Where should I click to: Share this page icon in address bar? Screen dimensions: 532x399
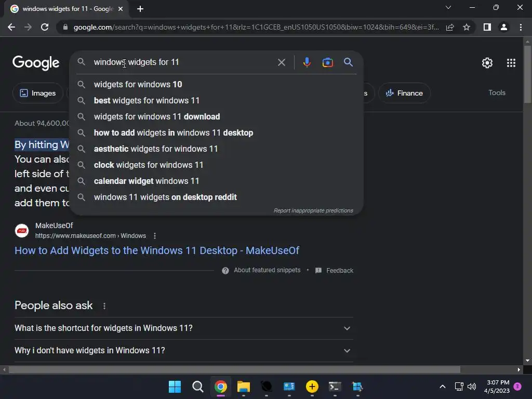pos(450,27)
